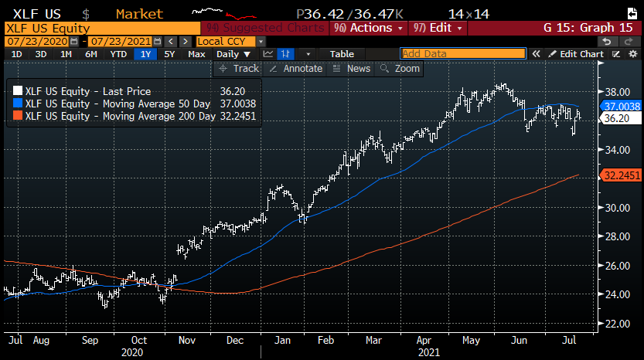Click the 32.2451 axis price label

(622, 175)
